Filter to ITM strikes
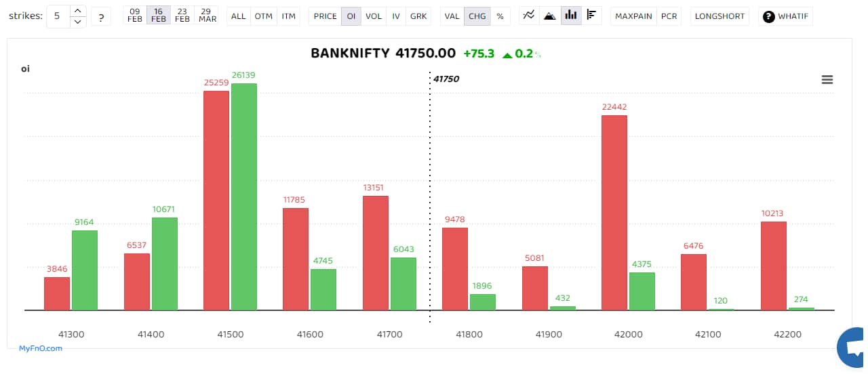This screenshot has height=374, width=868. pos(289,16)
